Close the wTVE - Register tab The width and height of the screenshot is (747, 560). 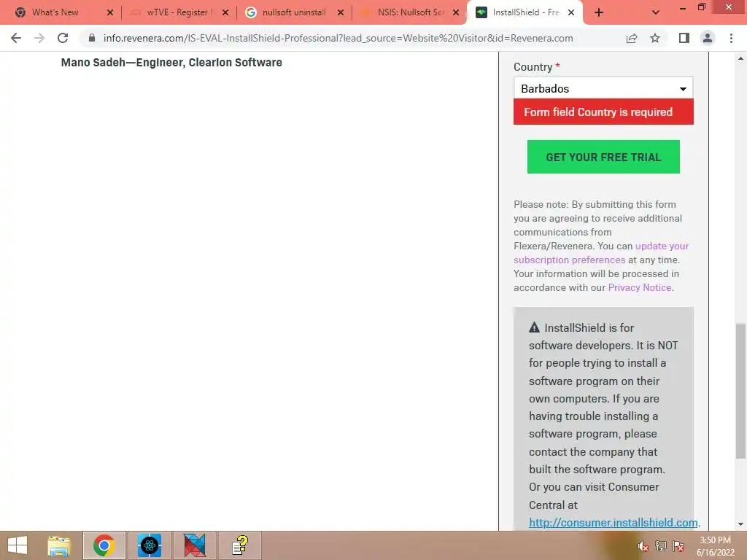click(225, 12)
